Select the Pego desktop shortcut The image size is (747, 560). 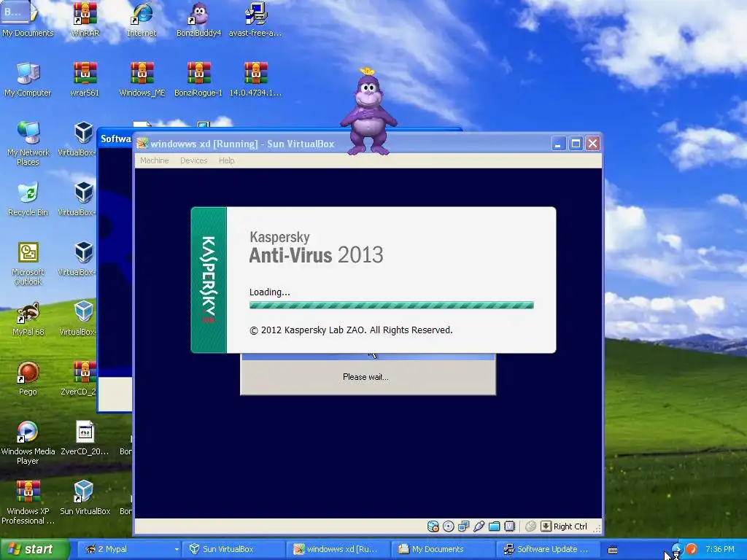(x=28, y=378)
